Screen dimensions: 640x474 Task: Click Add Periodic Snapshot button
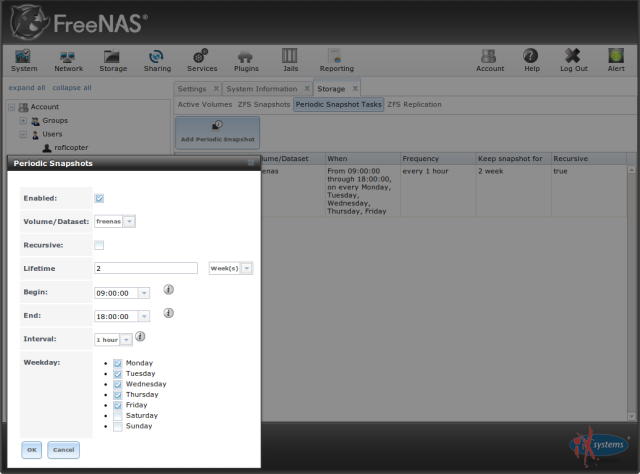(218, 133)
